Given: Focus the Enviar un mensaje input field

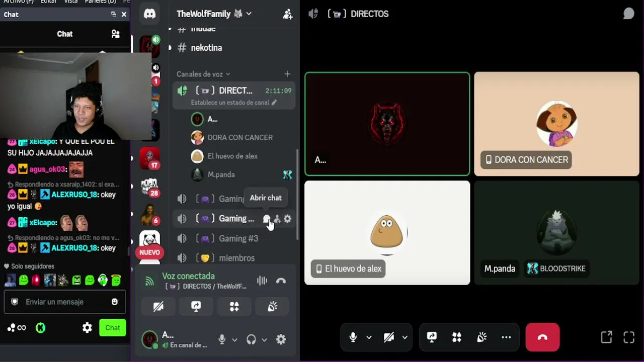Looking at the screenshot, I should pos(65,302).
